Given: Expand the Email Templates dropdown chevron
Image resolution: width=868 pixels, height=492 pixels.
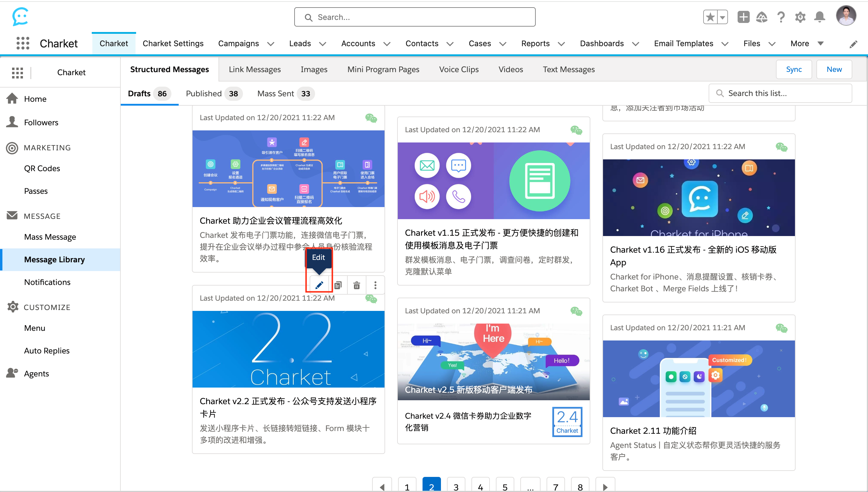Looking at the screenshot, I should pyautogui.click(x=724, y=44).
